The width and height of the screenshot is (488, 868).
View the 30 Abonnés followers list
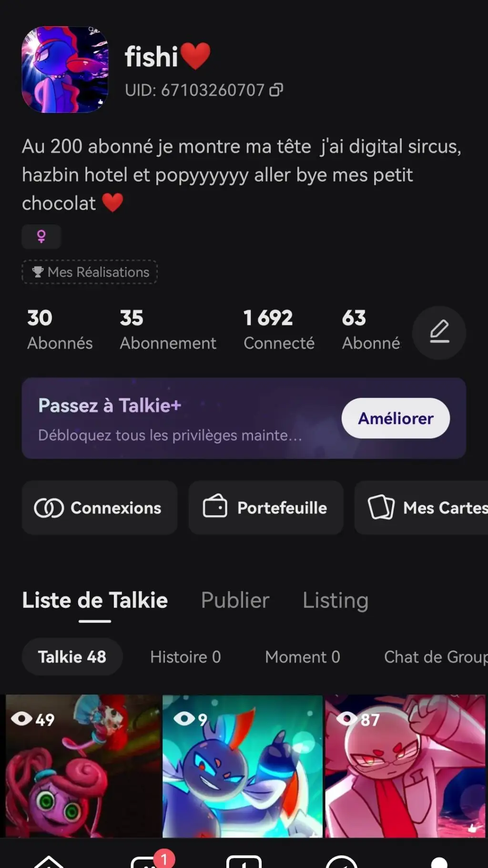click(60, 330)
